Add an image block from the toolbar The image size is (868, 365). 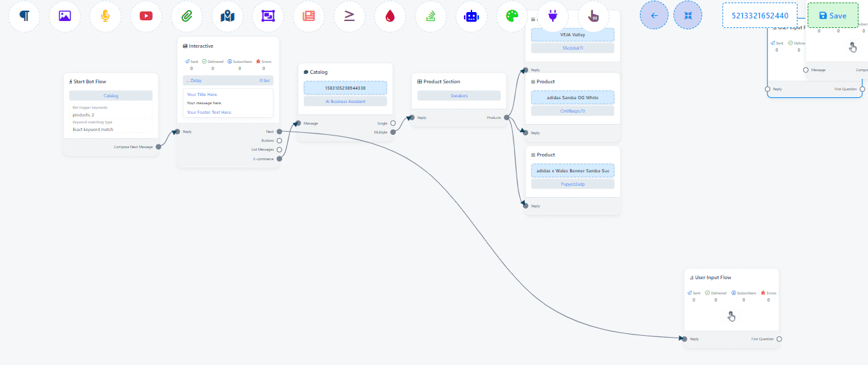[65, 16]
